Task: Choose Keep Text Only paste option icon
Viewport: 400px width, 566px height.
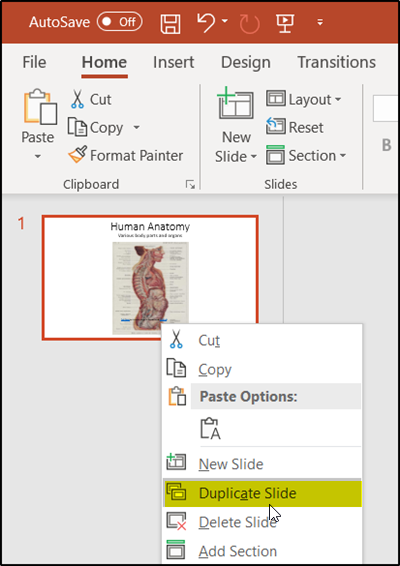Action: [210, 429]
